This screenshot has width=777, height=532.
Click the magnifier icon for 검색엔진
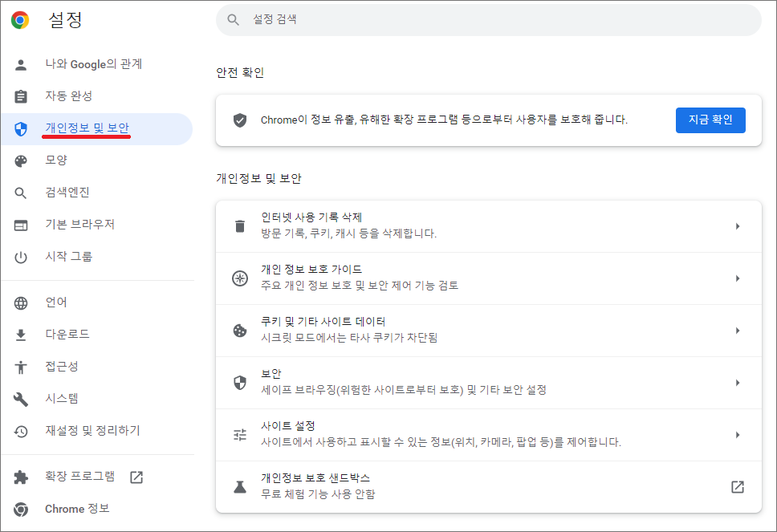(x=21, y=193)
